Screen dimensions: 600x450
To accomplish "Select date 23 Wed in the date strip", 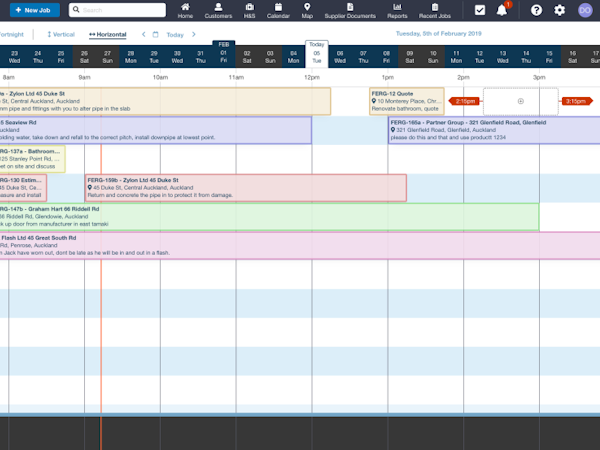I will coord(15,57).
